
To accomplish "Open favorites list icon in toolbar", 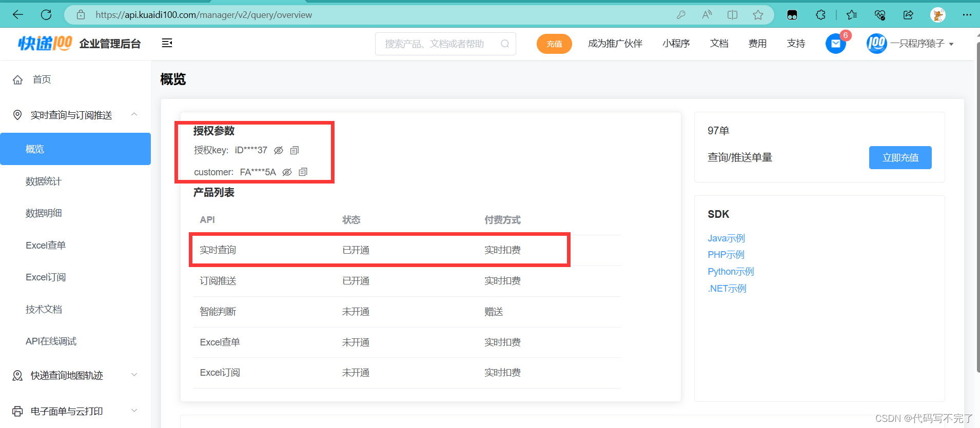I will pos(852,15).
